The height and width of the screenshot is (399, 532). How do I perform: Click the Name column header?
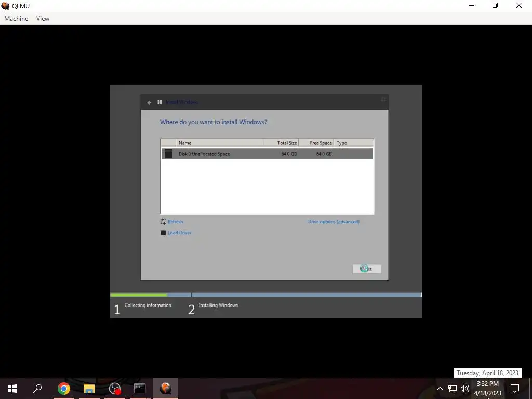tap(219, 143)
